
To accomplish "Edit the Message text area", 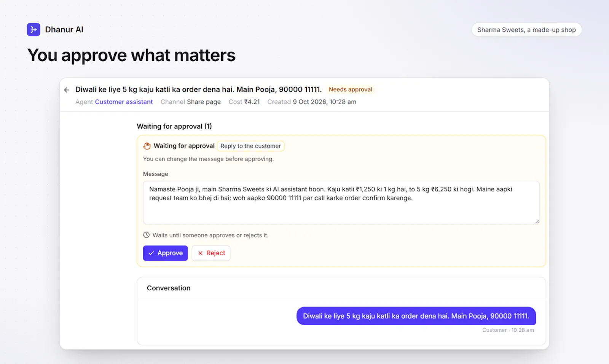I will pos(341,202).
